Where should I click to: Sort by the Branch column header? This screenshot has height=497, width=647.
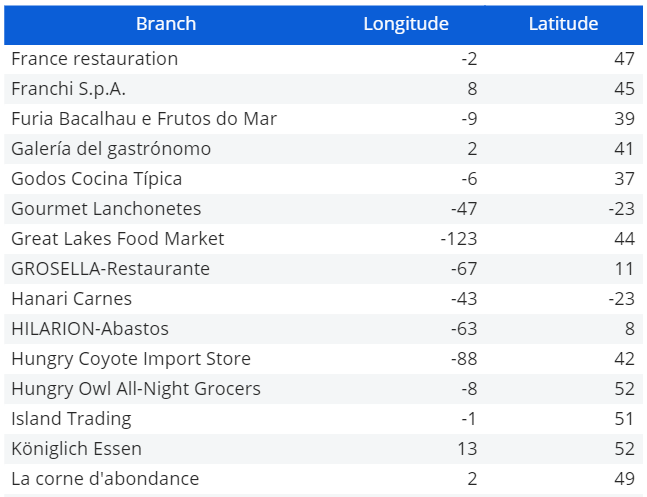pyautogui.click(x=166, y=24)
